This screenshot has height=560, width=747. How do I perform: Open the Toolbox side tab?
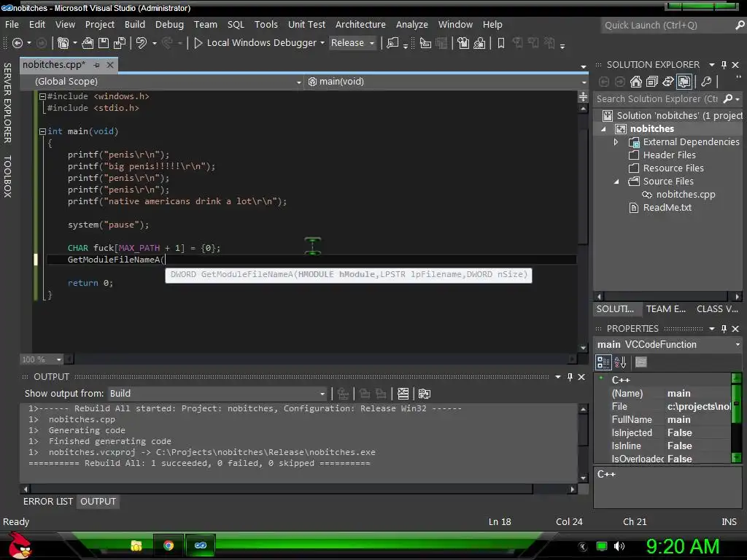[x=7, y=176]
